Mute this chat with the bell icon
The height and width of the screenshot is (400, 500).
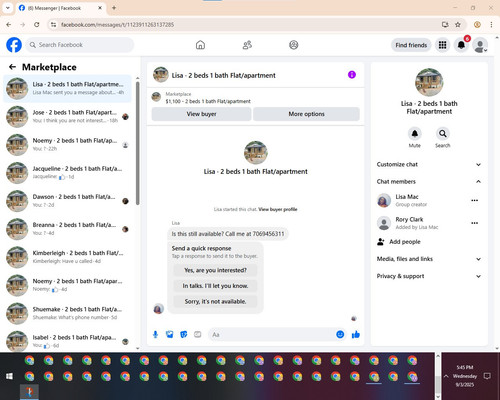pyautogui.click(x=415, y=134)
